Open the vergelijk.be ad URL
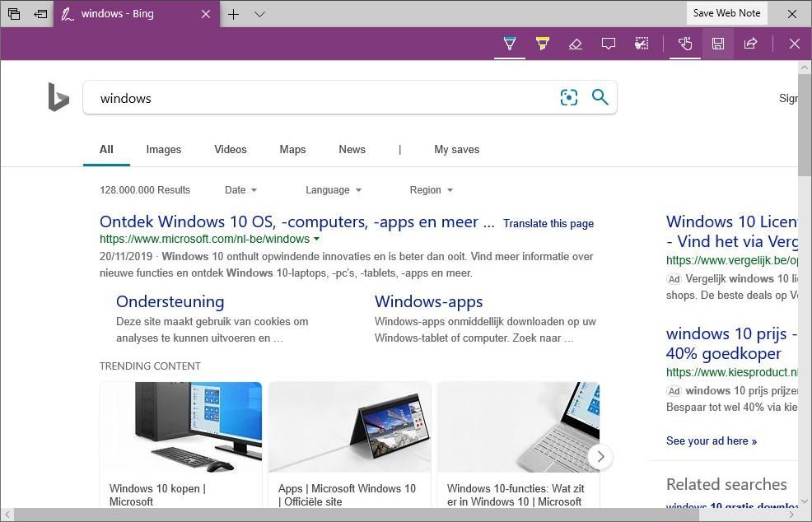Image resolution: width=812 pixels, height=522 pixels. 732,260
